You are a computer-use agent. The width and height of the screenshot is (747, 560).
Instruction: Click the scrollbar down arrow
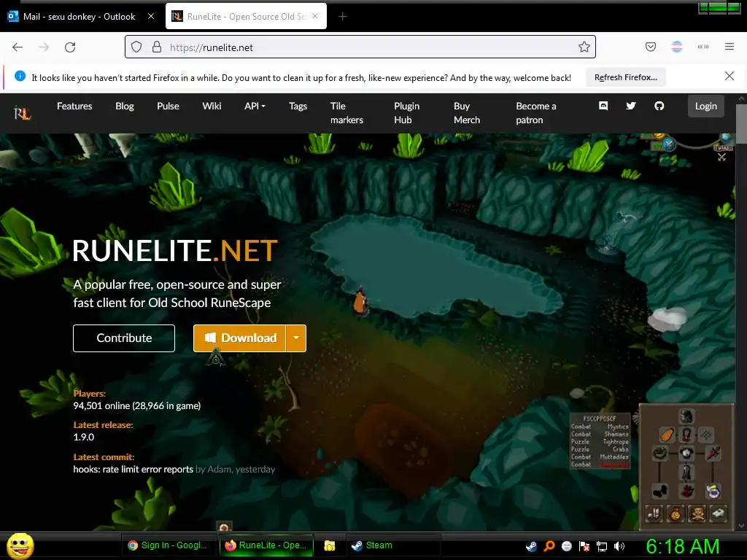point(741,526)
